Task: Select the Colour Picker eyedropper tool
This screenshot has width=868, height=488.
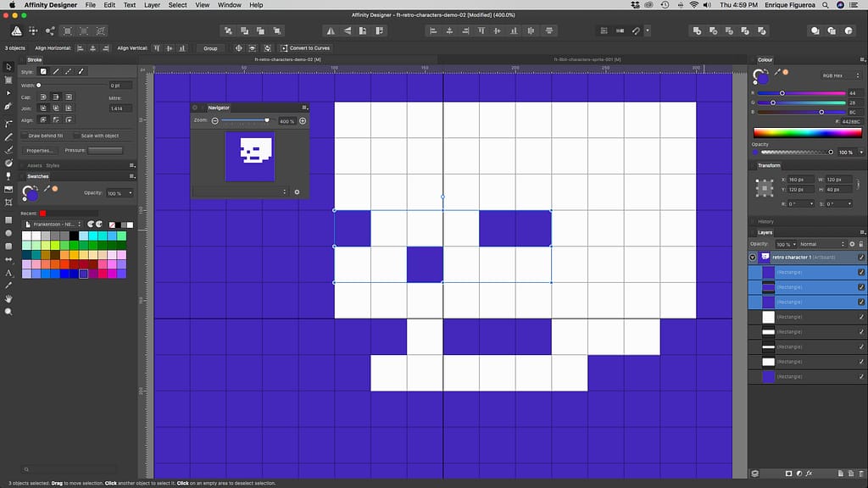Action: (8, 286)
